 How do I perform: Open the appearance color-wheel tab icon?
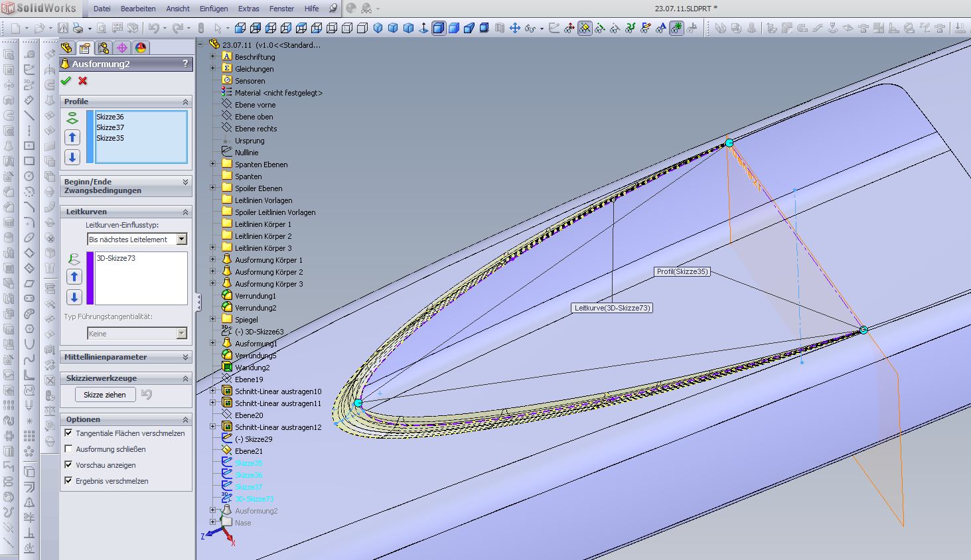[x=141, y=48]
